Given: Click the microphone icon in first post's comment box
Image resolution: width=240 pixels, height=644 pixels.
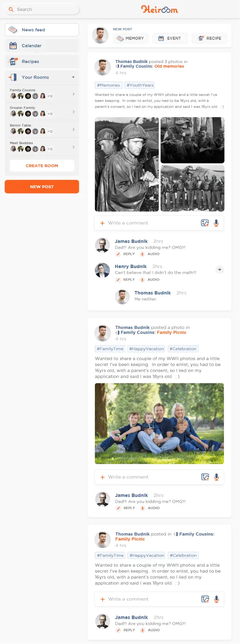Looking at the screenshot, I should coord(216,223).
